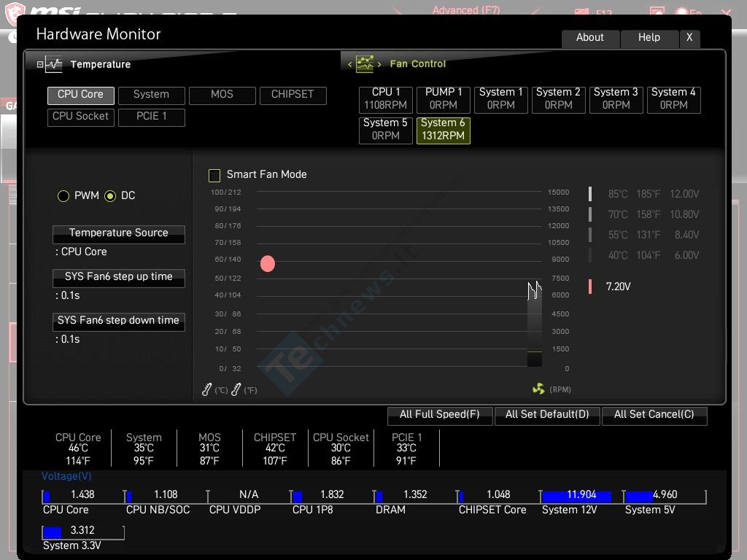Click the CPU NB/SOC 1.108 voltage bar
This screenshot has width=747, height=560.
(166, 496)
